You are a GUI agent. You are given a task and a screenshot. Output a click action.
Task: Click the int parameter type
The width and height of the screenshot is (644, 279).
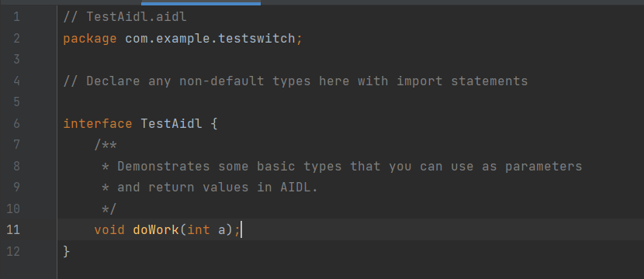point(199,229)
